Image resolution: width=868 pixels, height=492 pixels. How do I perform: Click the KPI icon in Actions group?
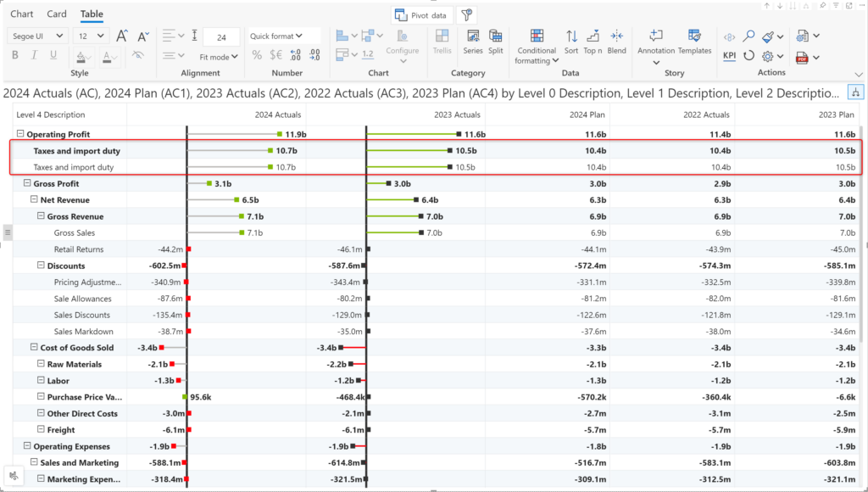click(x=731, y=56)
